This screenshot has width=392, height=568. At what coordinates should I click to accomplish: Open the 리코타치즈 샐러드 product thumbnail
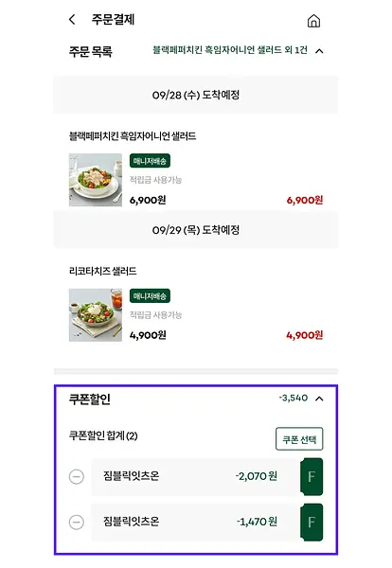(x=96, y=315)
